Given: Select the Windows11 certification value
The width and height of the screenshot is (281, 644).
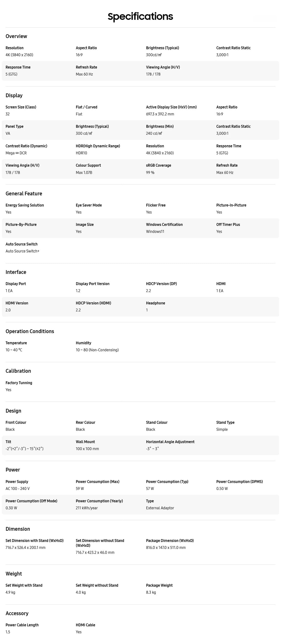Looking at the screenshot, I should (x=155, y=232).
